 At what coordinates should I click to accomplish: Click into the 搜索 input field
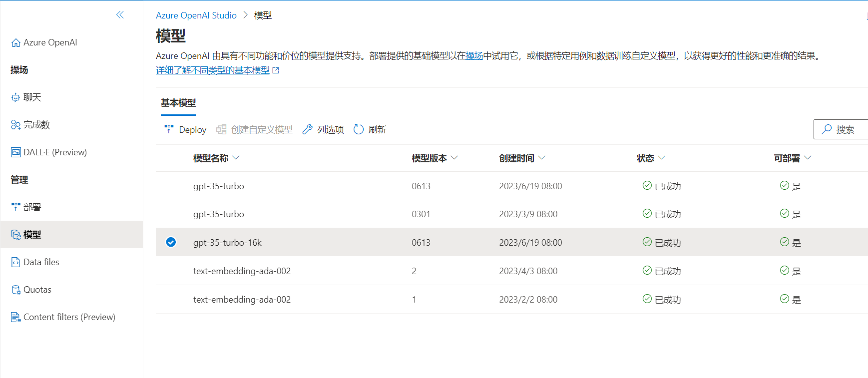[x=841, y=129]
